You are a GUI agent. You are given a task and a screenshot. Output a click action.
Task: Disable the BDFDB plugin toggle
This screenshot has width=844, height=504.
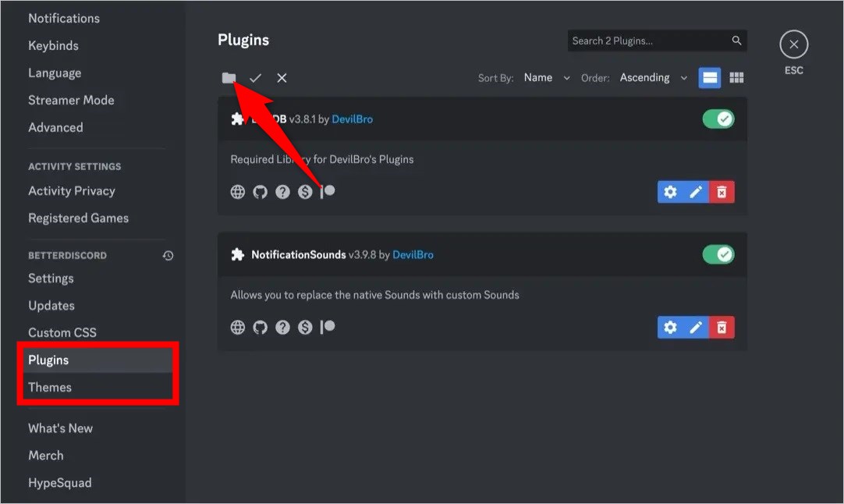tap(718, 119)
